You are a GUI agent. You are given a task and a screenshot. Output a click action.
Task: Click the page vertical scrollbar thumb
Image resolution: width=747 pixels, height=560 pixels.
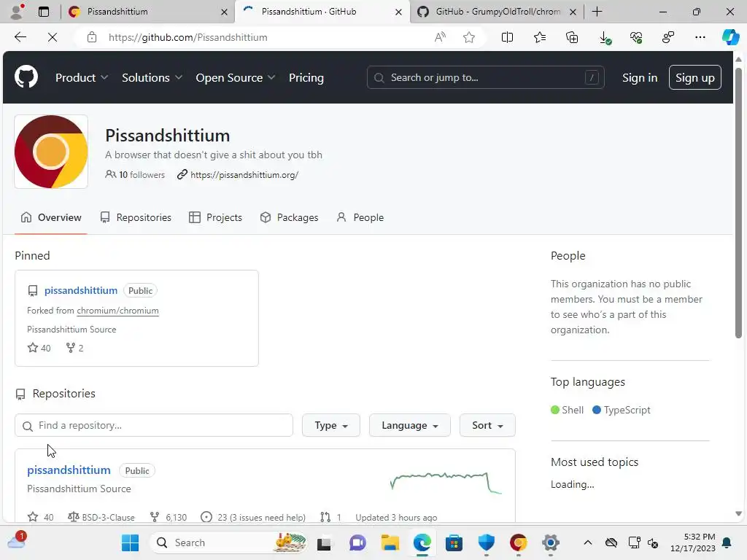tap(738, 203)
